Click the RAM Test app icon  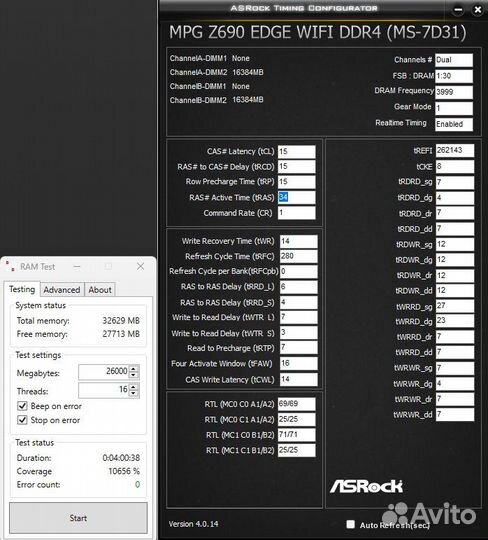tap(10, 266)
